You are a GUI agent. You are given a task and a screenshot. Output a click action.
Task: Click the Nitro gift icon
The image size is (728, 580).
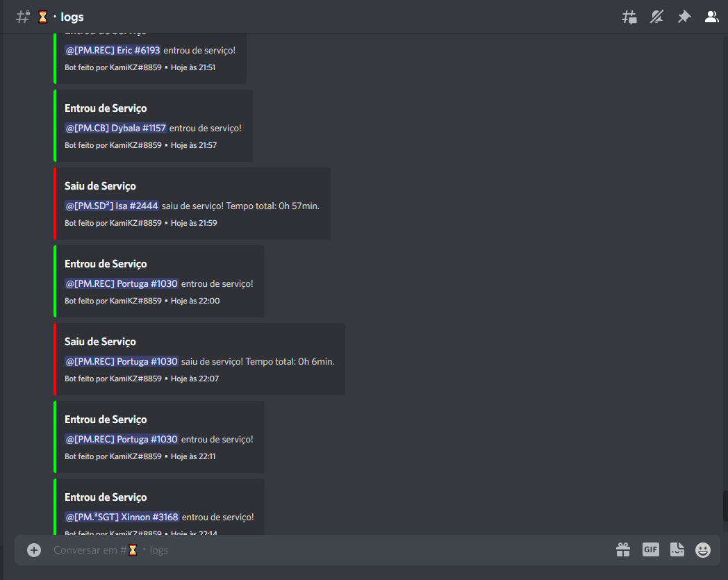click(623, 549)
